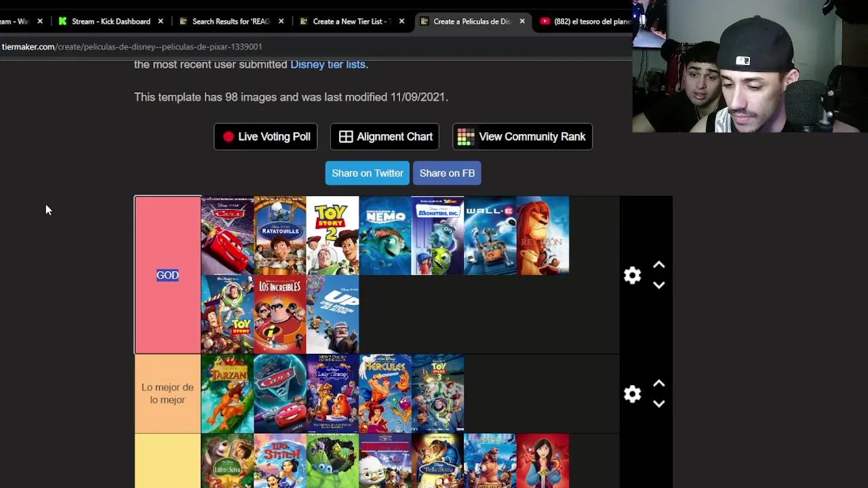Select the Up poster

[x=332, y=314]
